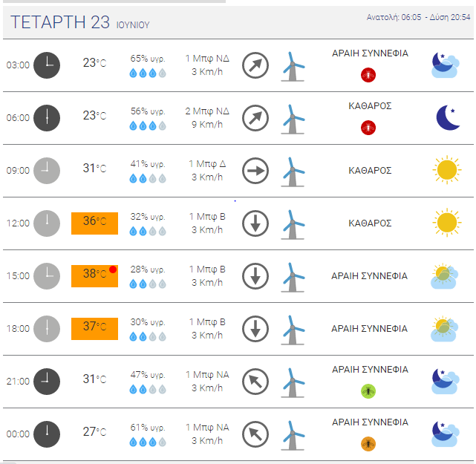Screen dimensions: 476x464
Task: Click the night cloud icon at 00:00
Action: point(446,434)
